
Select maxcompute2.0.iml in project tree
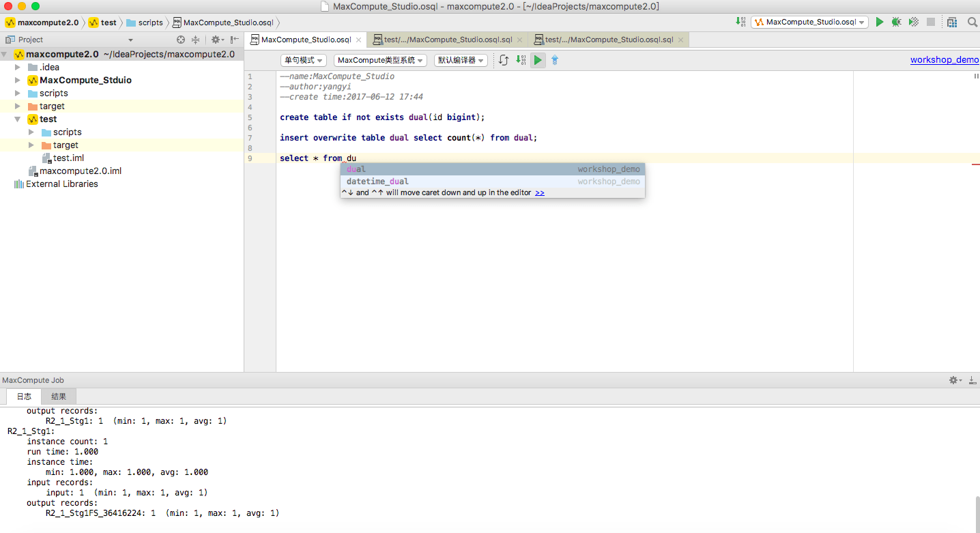(x=80, y=171)
